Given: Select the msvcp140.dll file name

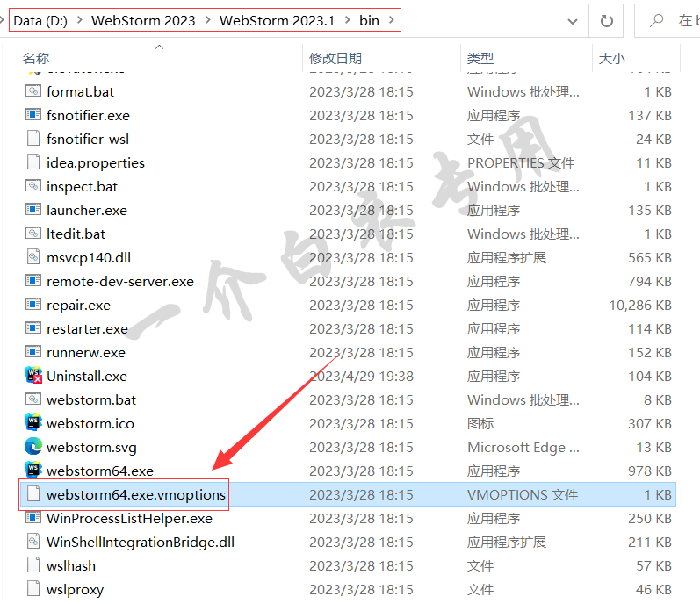Looking at the screenshot, I should click(x=89, y=257).
